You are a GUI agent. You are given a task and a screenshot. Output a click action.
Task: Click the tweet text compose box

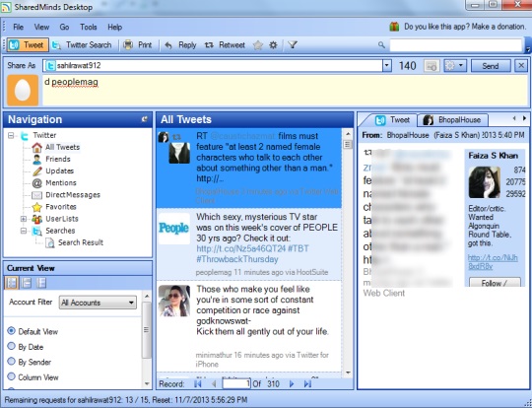click(285, 91)
